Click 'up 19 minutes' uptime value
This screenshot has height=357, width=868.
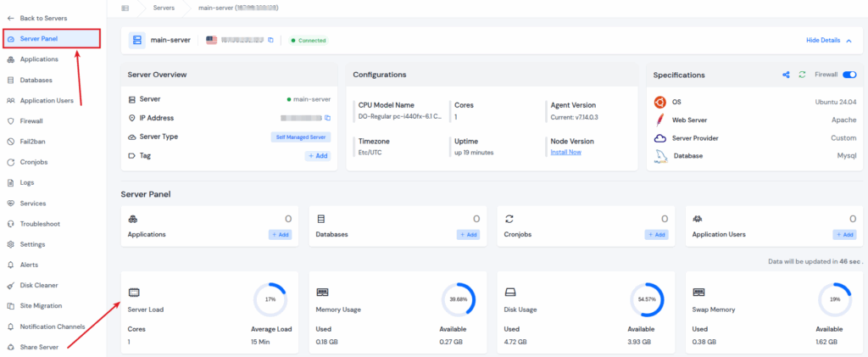pos(474,152)
